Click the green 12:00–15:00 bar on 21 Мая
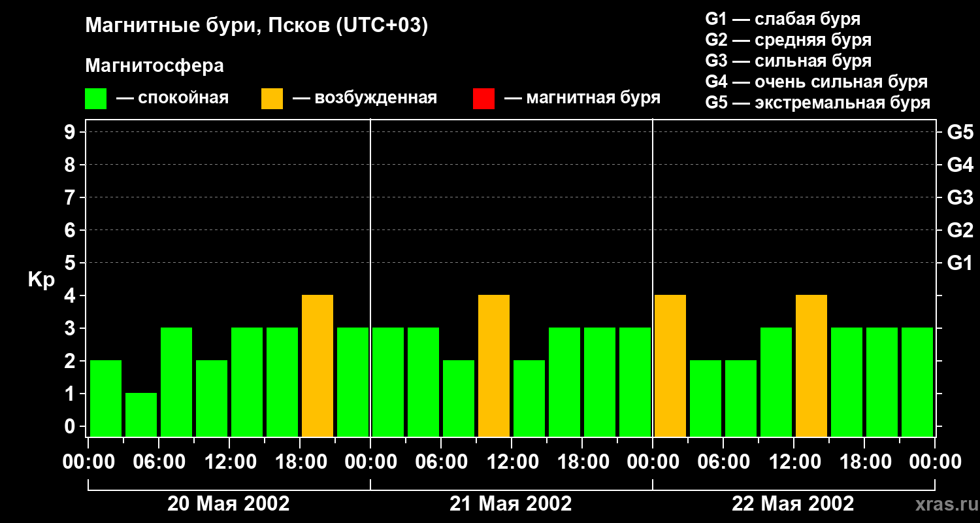980x523 pixels. [x=529, y=398]
